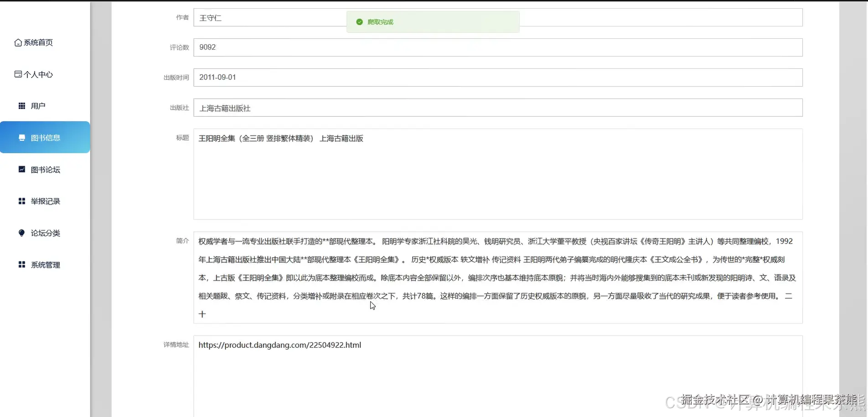Viewport: 868px width, 417px height.
Task: Switch to the highlighted 图书信息 section
Action: pyautogui.click(x=46, y=137)
